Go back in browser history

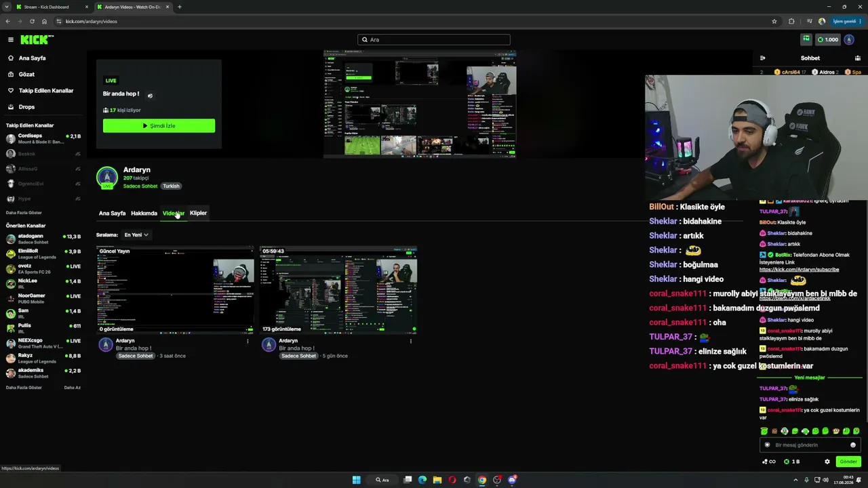[7, 21]
